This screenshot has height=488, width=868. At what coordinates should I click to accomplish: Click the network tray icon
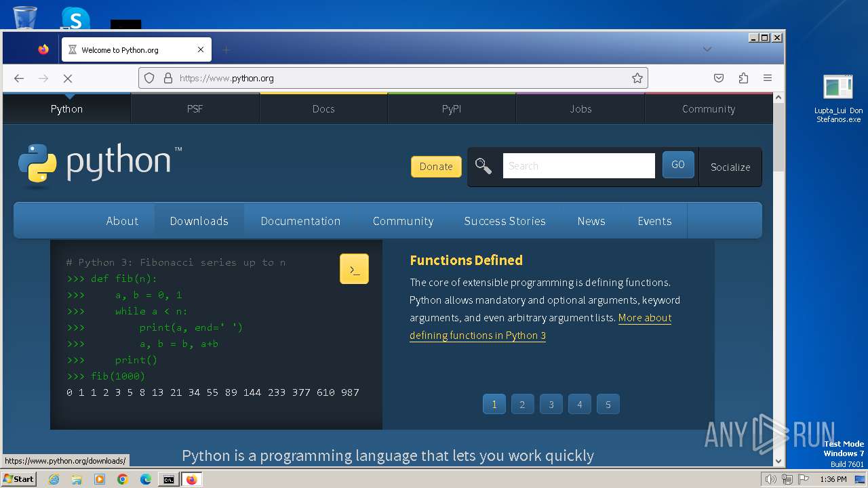(x=787, y=479)
